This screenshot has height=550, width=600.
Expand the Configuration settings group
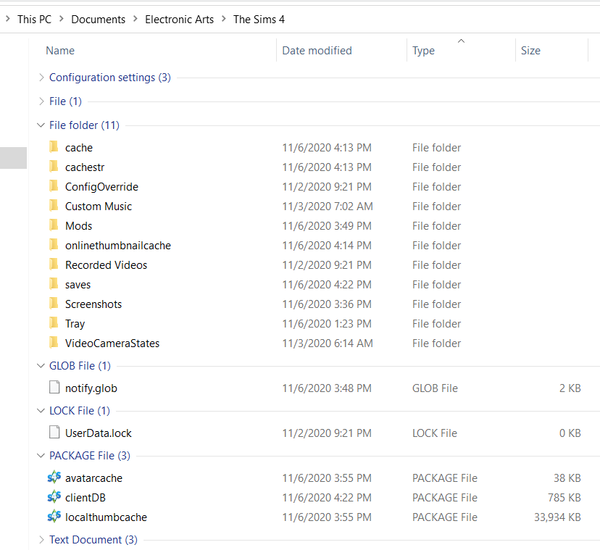click(x=41, y=78)
